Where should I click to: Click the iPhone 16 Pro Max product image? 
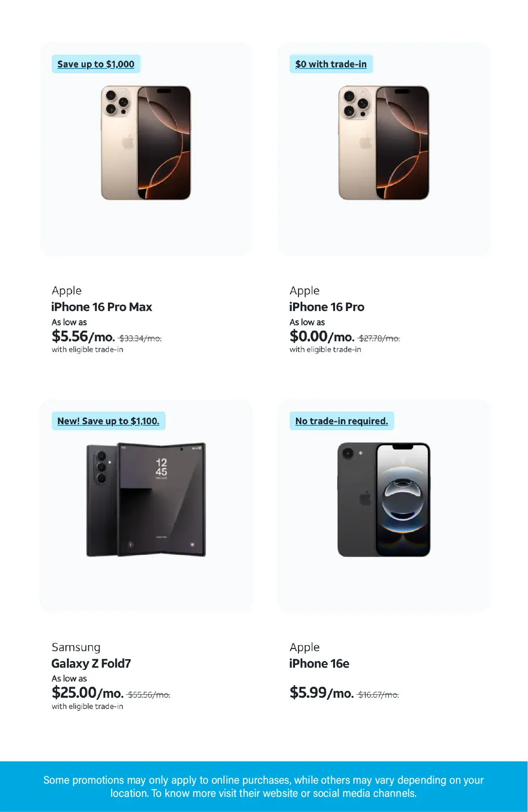pyautogui.click(x=146, y=143)
